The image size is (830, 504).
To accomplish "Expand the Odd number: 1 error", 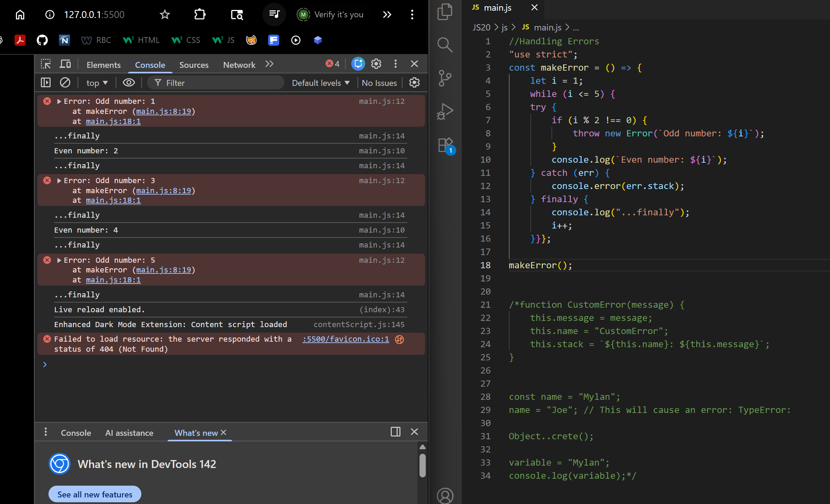I will (59, 101).
